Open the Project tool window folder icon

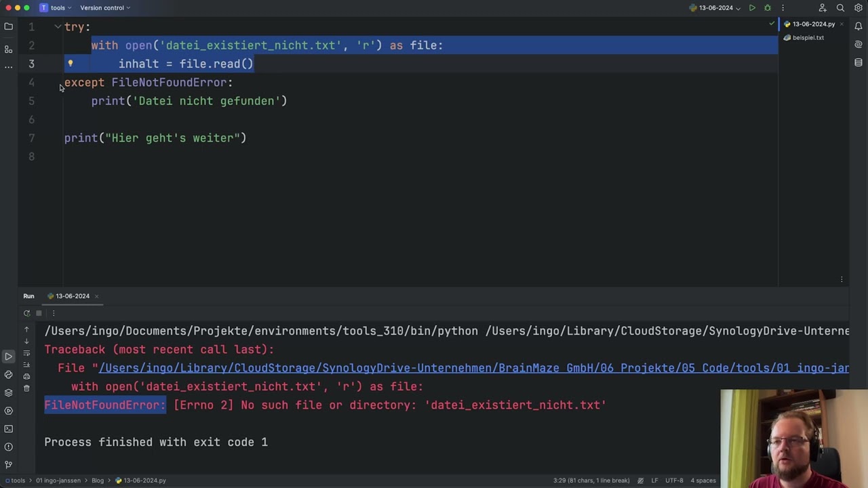point(8,26)
